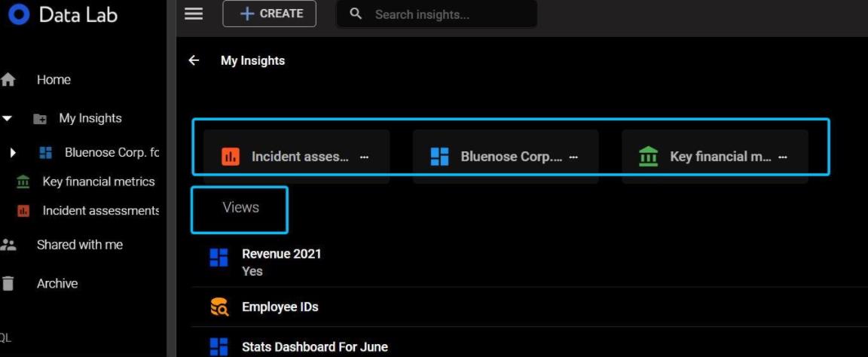This screenshot has width=868, height=357.
Task: Open the Key financial m... folder card
Action: (714, 157)
